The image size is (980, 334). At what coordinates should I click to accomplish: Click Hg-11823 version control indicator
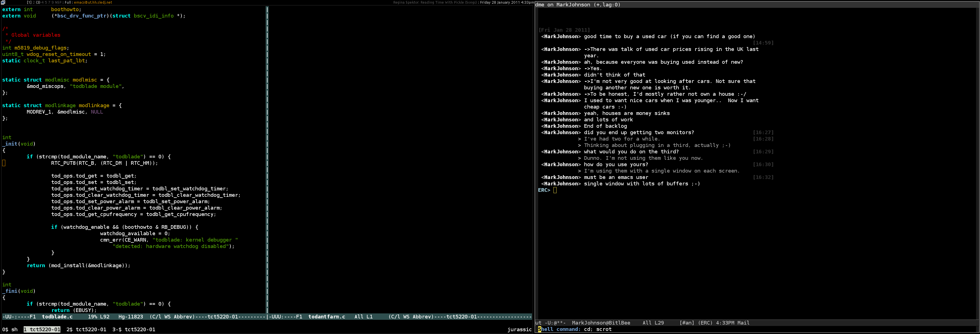(131, 316)
